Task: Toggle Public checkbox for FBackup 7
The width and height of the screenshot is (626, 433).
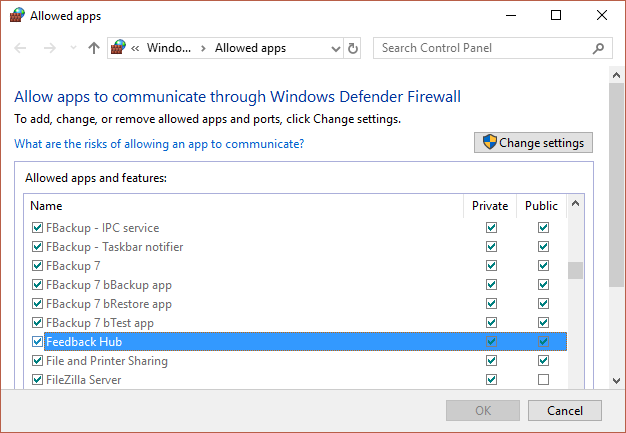Action: click(543, 266)
